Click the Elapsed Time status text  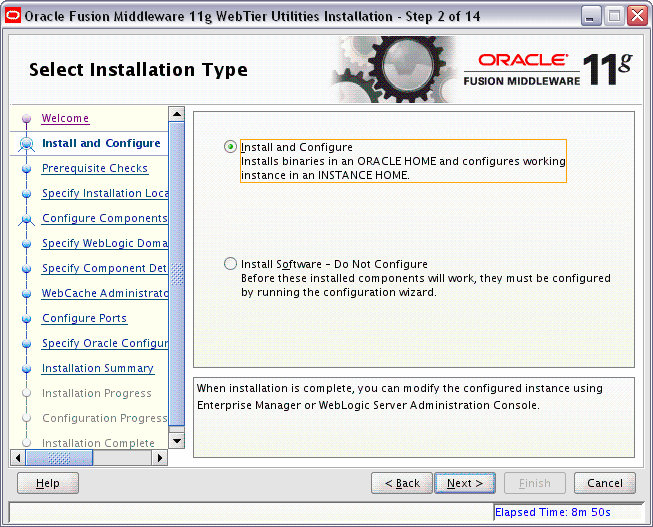[553, 512]
